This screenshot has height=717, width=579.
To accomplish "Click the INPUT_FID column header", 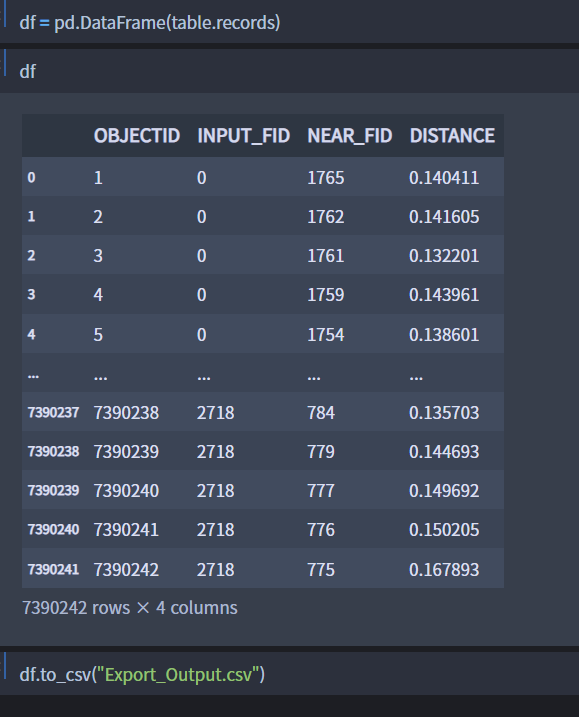I will [x=243, y=136].
